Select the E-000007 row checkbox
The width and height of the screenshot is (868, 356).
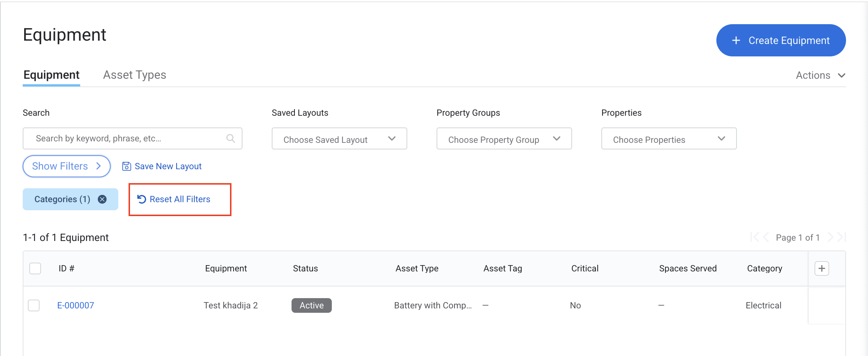point(34,305)
